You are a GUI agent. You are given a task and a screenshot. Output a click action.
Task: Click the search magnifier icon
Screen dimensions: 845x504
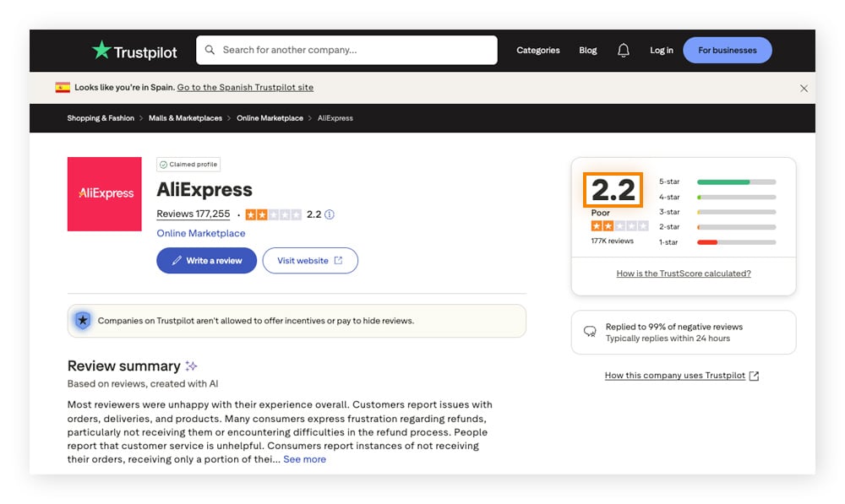[210, 50]
